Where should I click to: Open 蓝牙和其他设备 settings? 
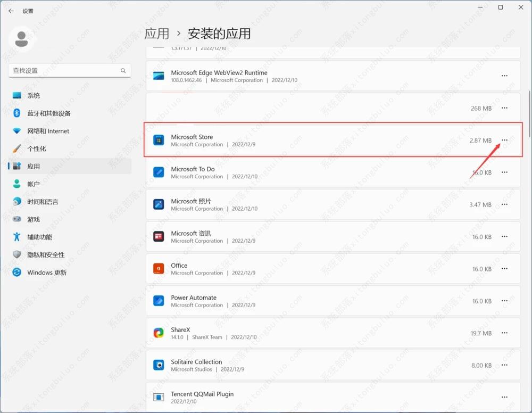tap(48, 113)
